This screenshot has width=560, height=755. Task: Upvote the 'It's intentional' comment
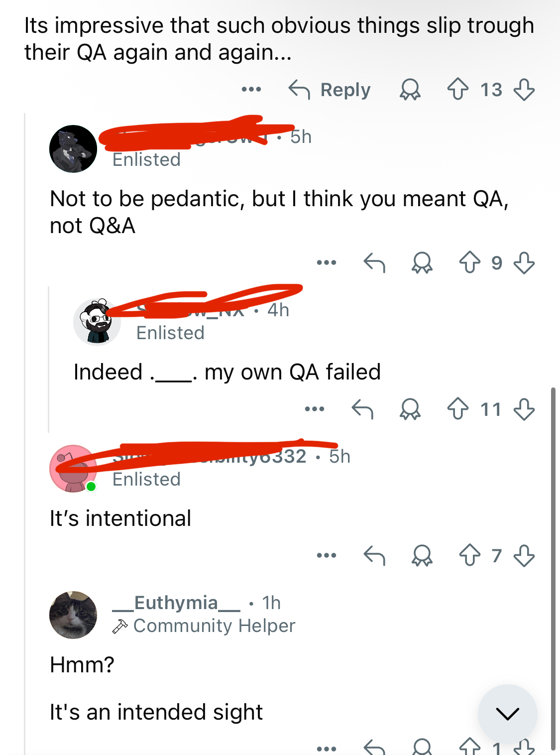click(469, 555)
